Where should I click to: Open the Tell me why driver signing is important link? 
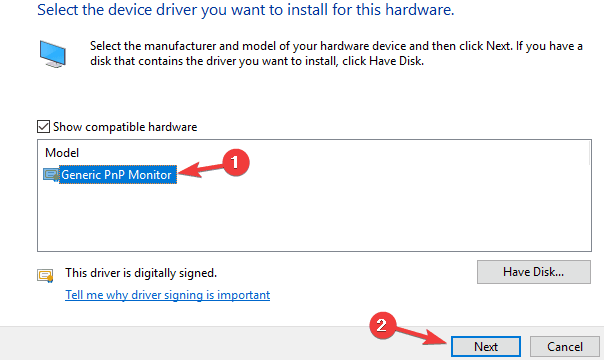point(168,295)
